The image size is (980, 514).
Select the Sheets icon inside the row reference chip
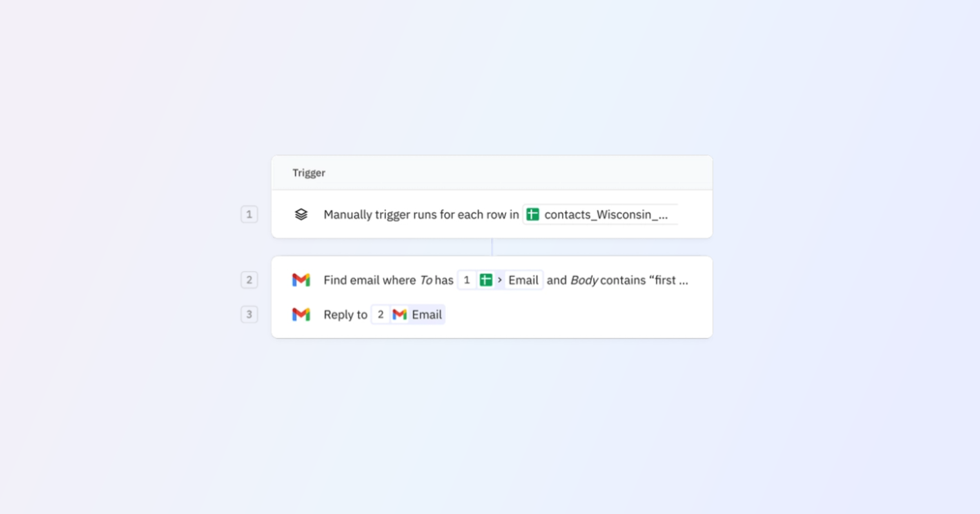click(x=486, y=280)
